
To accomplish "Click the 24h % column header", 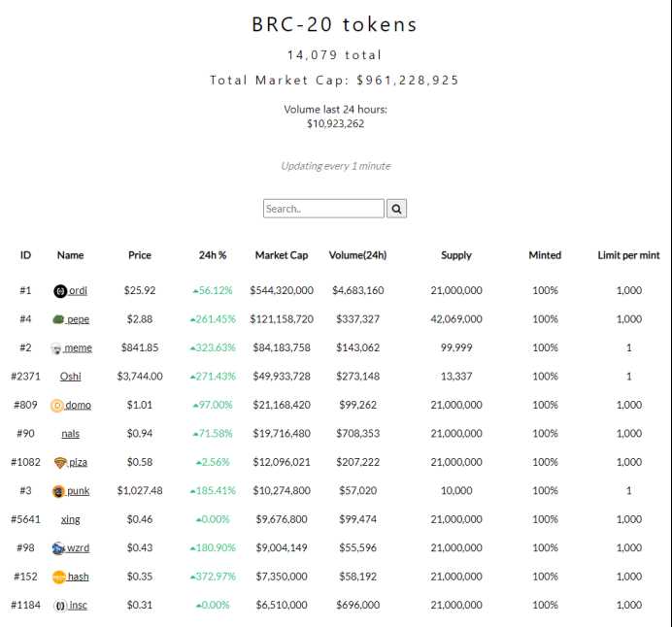I will point(213,255).
